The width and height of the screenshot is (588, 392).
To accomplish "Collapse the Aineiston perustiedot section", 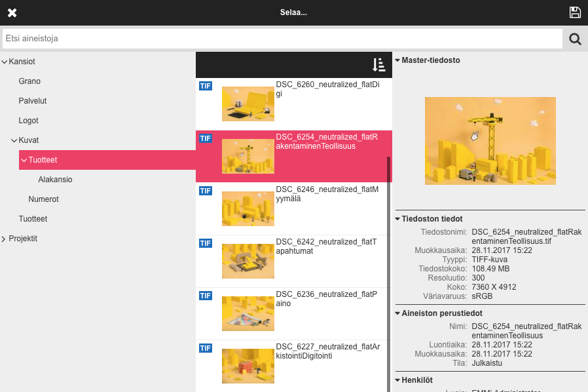I will [x=397, y=313].
